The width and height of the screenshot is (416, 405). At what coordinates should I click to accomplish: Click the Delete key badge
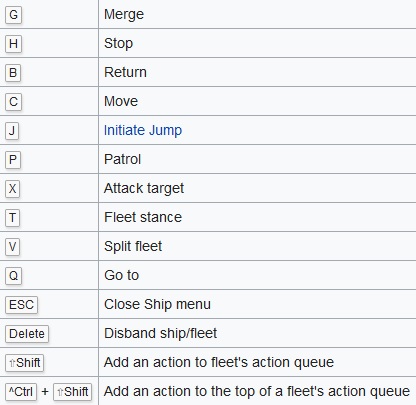point(27,334)
